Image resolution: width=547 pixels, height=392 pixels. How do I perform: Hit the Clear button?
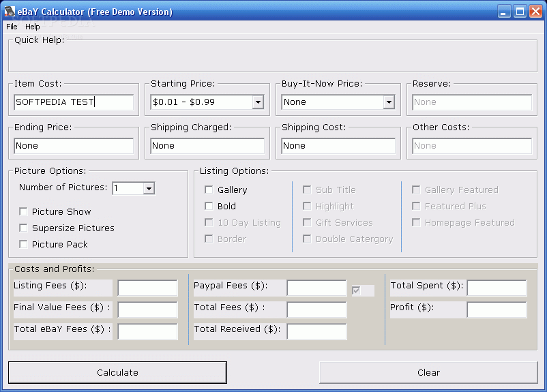(428, 372)
